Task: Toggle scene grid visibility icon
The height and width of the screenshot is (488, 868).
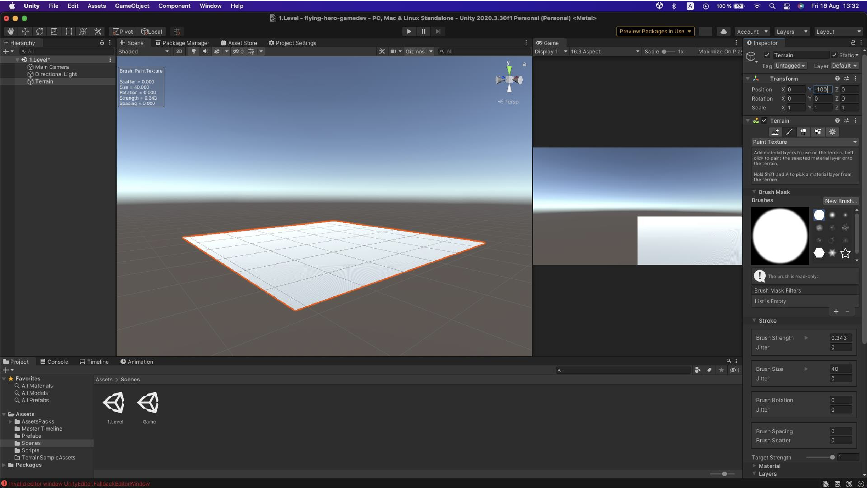Action: pos(251,51)
